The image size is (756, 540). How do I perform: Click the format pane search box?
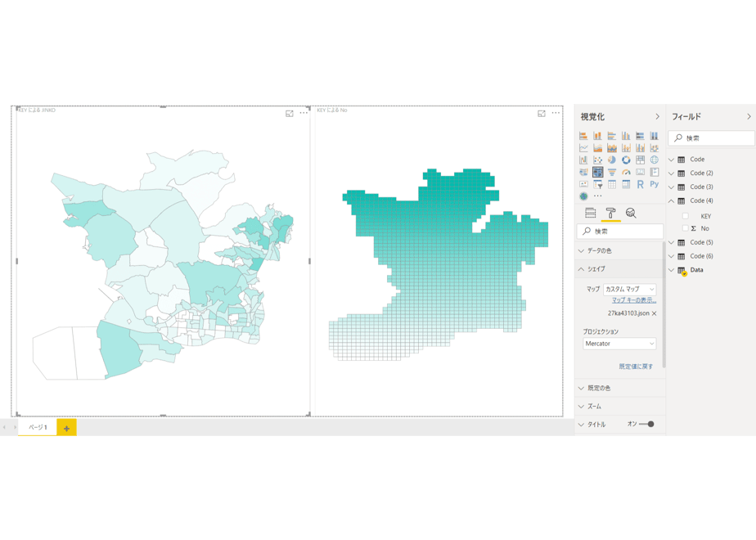pyautogui.click(x=620, y=232)
